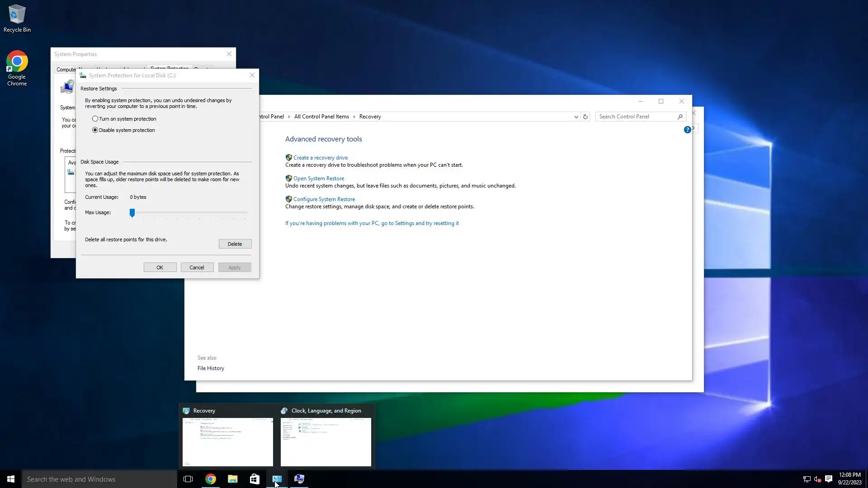Viewport: 868px width, 488px height.
Task: Open File Explorer from the taskbar
Action: click(x=232, y=479)
